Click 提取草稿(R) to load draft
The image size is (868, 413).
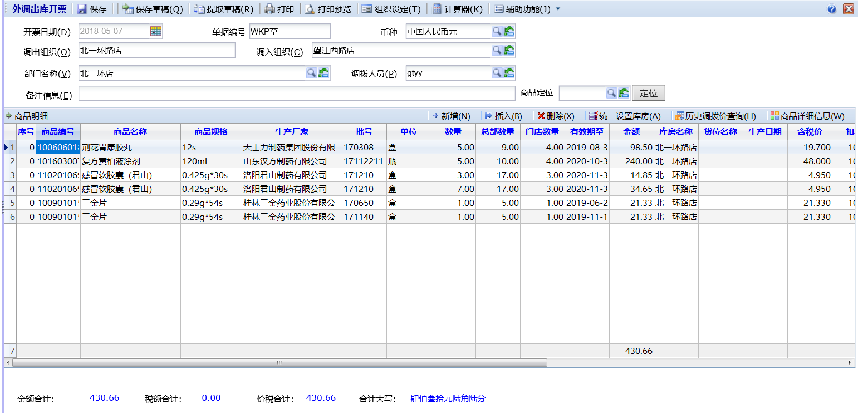224,9
